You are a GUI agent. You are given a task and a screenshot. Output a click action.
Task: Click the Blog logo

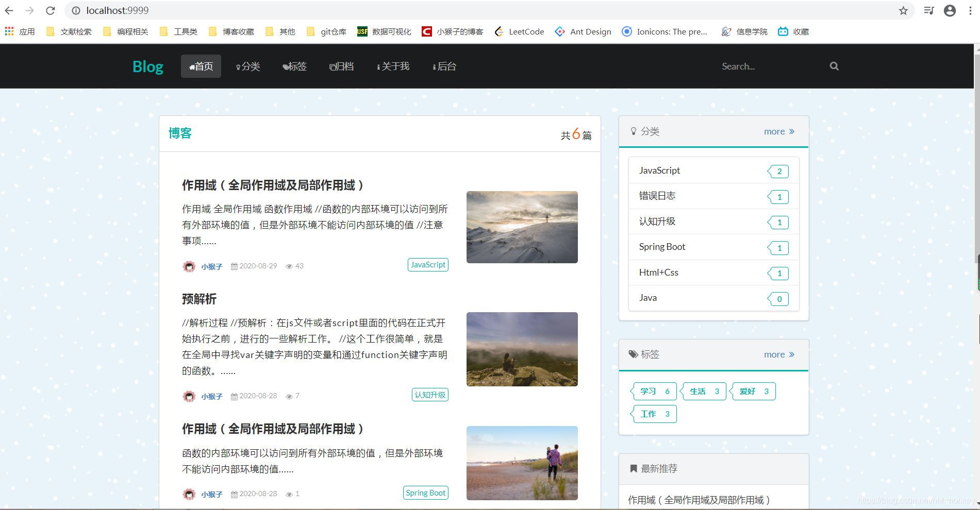(x=147, y=66)
